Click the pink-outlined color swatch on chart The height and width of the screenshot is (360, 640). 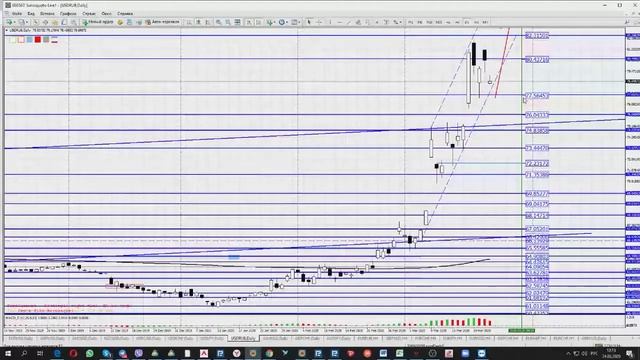pos(21,40)
